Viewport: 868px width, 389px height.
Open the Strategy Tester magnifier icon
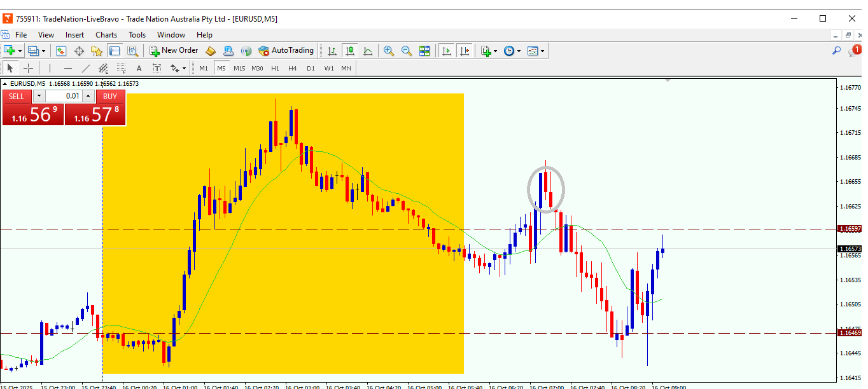(132, 51)
